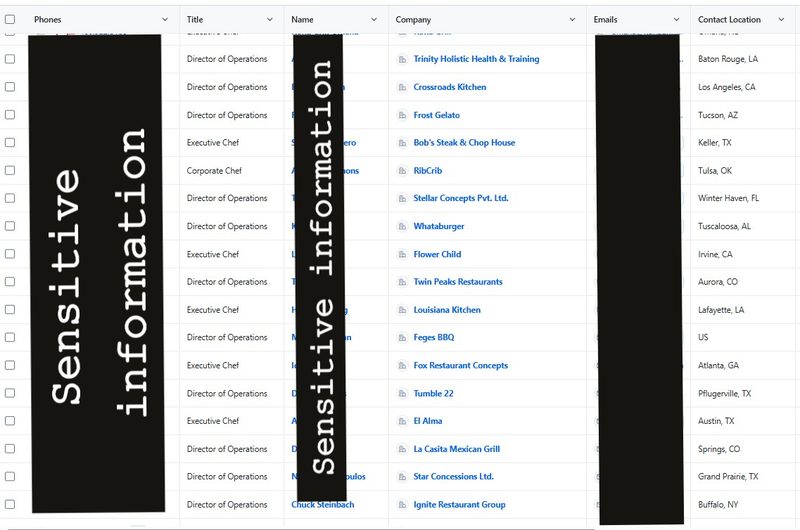Click building icon beside La Casita Mexican Grill
The height and width of the screenshot is (530, 800).
pos(403,449)
